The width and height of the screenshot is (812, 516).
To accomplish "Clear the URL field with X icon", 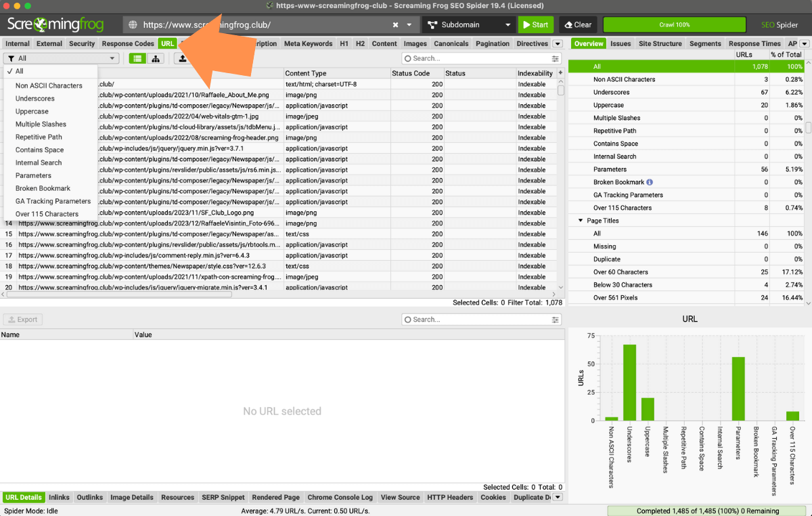I will [395, 25].
